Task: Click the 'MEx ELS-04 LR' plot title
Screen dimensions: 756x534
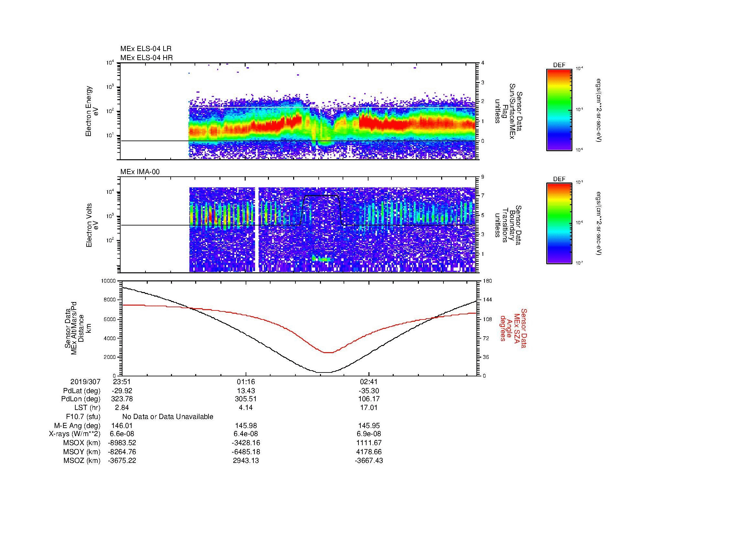Action: point(145,49)
